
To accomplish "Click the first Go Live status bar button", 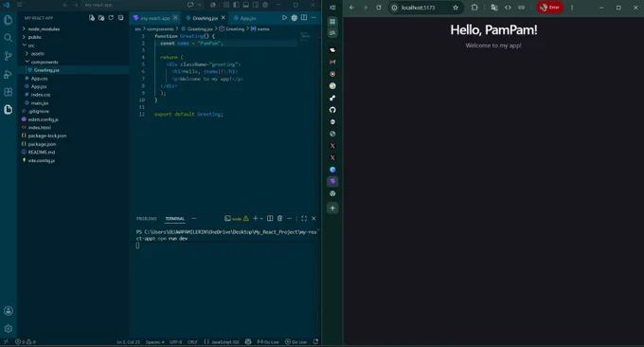I will click(x=268, y=341).
